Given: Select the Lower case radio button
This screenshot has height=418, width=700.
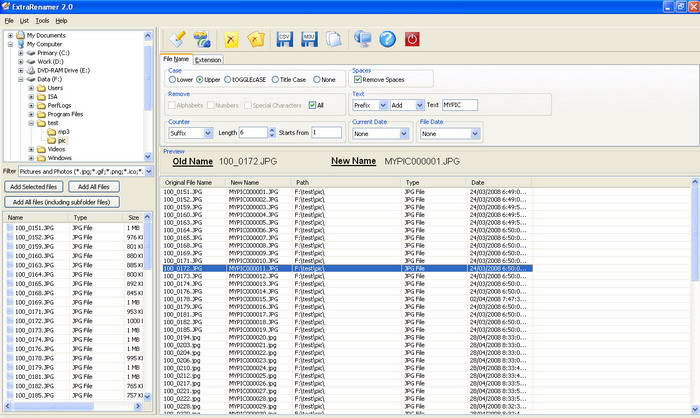Looking at the screenshot, I should [x=172, y=79].
